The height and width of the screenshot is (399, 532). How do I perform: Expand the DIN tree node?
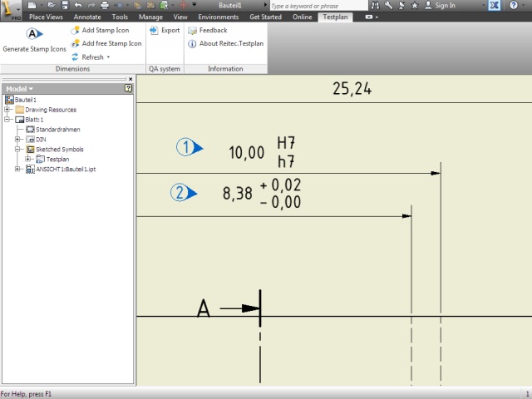click(17, 140)
